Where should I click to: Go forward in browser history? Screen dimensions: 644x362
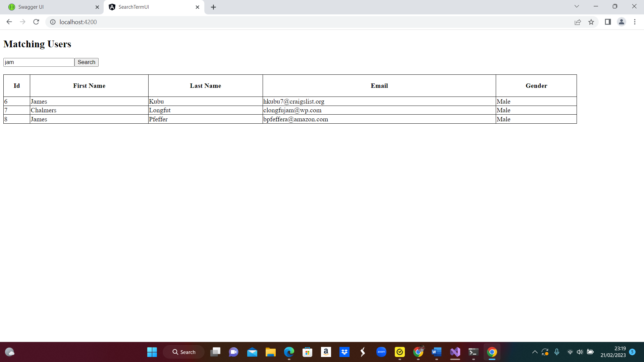point(22,22)
